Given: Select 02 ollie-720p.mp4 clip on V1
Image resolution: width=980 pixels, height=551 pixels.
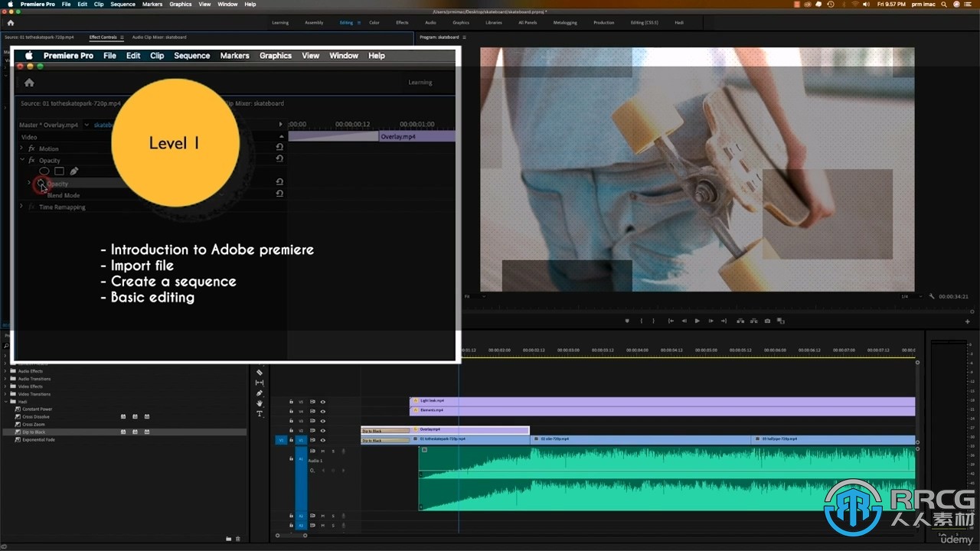Looking at the screenshot, I should tap(641, 440).
